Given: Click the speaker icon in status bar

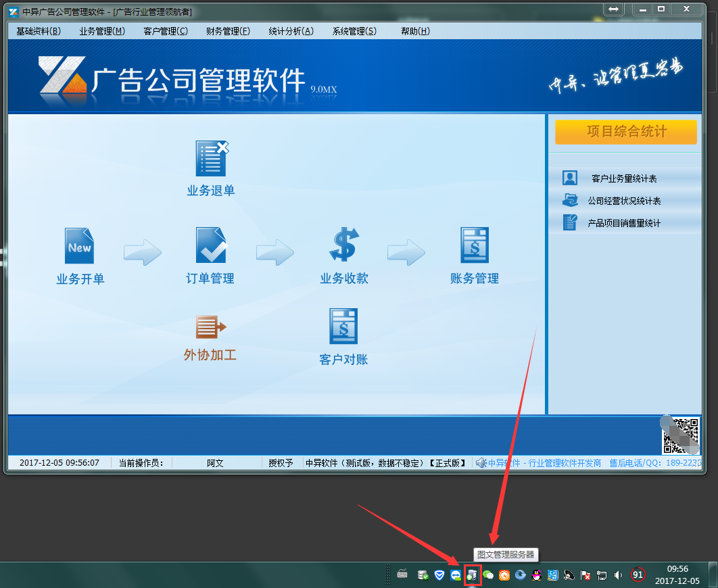Looking at the screenshot, I should point(481,463).
